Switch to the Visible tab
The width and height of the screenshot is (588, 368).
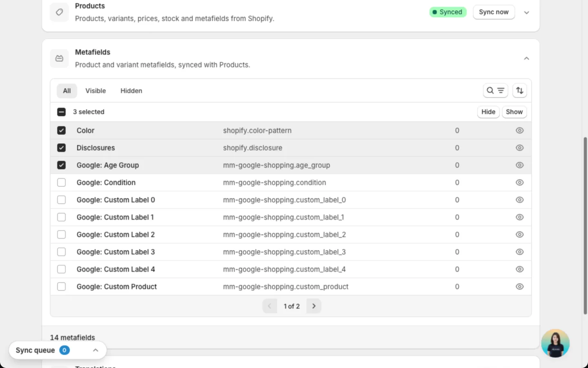click(x=96, y=91)
